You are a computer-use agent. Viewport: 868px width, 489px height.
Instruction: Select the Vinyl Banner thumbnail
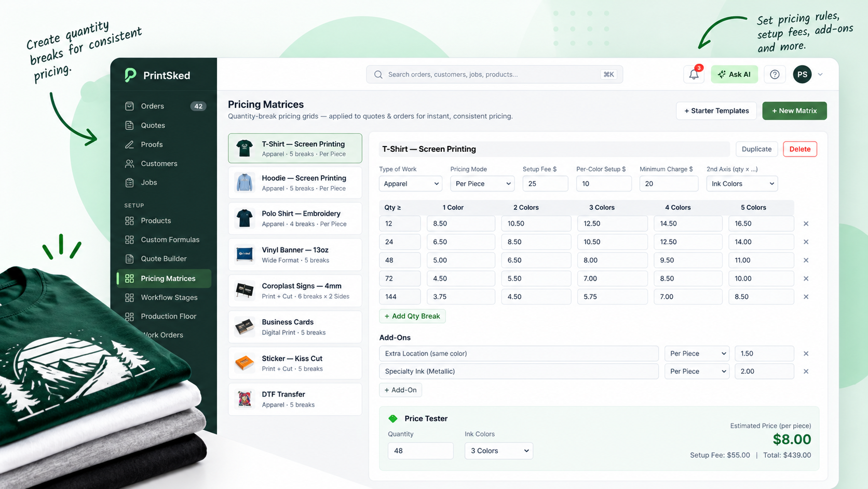245,254
